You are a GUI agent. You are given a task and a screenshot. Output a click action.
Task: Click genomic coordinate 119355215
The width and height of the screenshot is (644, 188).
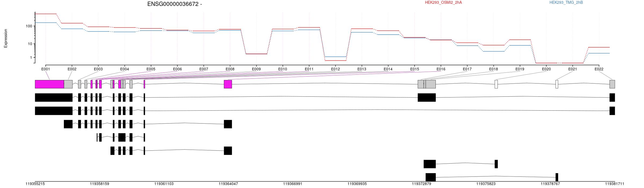[x=35, y=184]
